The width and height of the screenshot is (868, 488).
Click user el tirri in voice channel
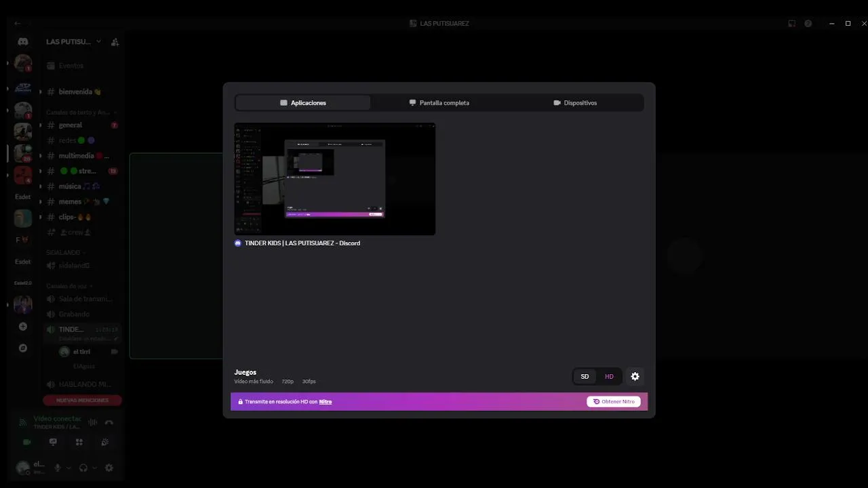click(x=81, y=352)
